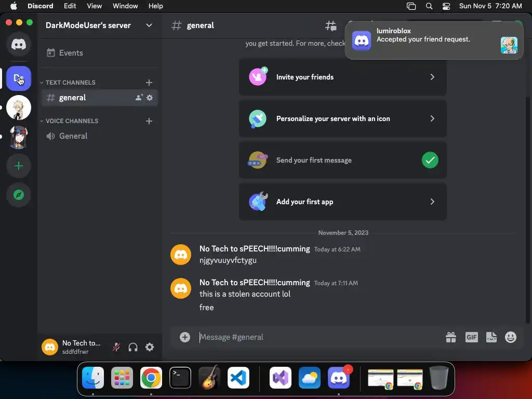Join the General voice channel
532x399 pixels.
click(99, 136)
